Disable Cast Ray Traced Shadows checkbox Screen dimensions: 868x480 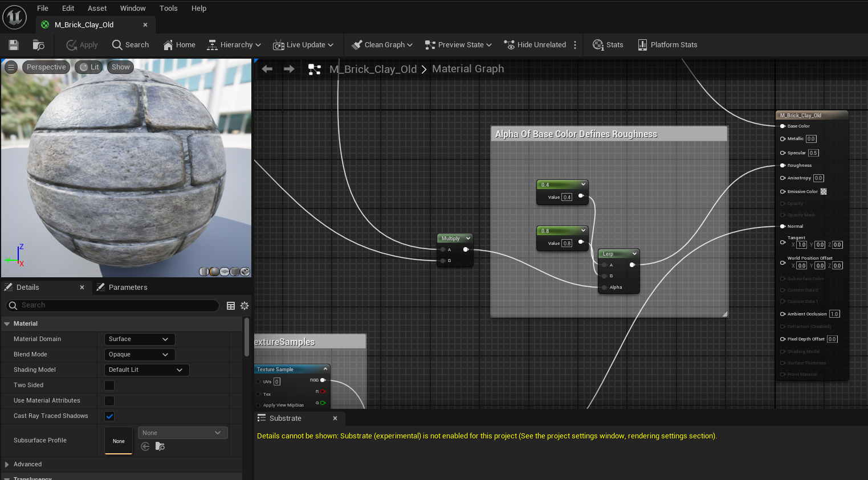click(109, 416)
